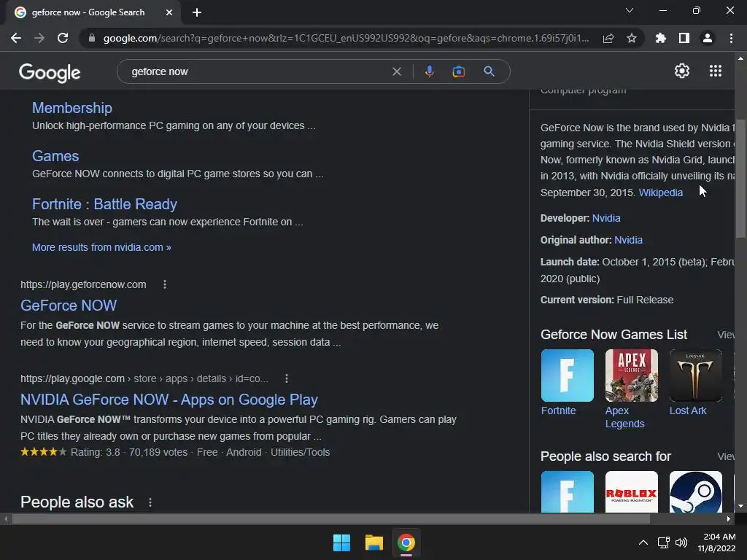Go back to the previous page

pyautogui.click(x=16, y=38)
